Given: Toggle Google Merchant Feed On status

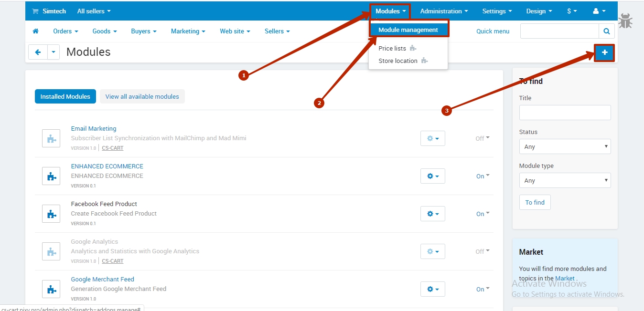Looking at the screenshot, I should [483, 289].
